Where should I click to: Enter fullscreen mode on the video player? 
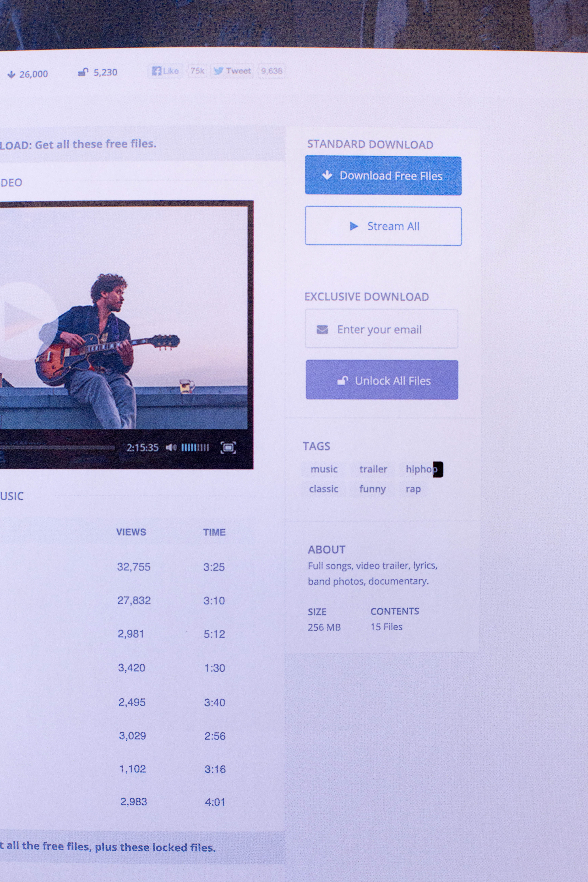[228, 447]
